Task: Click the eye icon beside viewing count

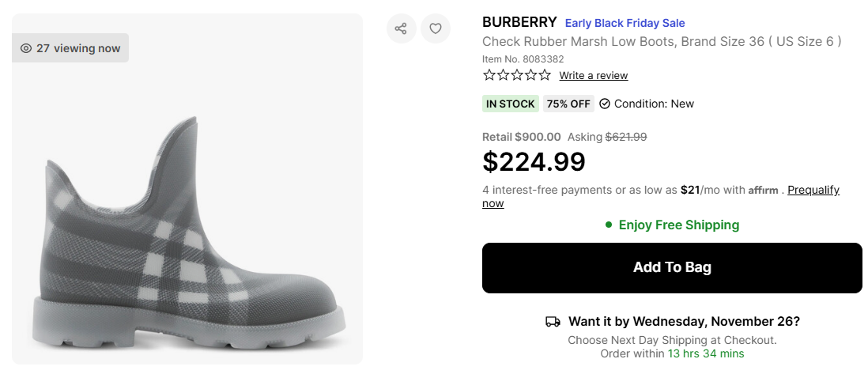Action: [26, 48]
